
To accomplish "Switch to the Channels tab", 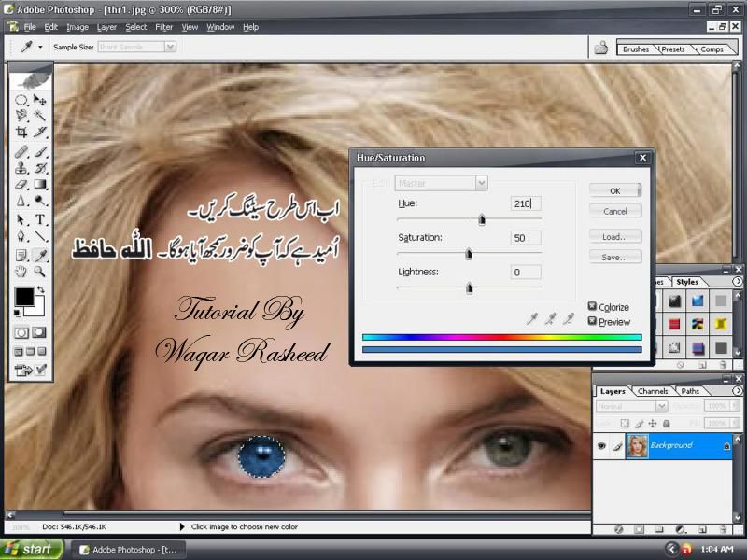I will [x=653, y=391].
